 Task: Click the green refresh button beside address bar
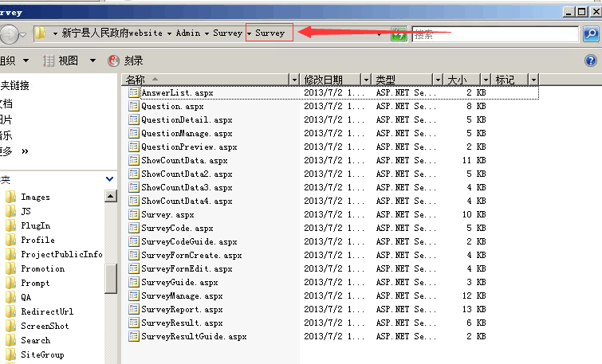[399, 33]
